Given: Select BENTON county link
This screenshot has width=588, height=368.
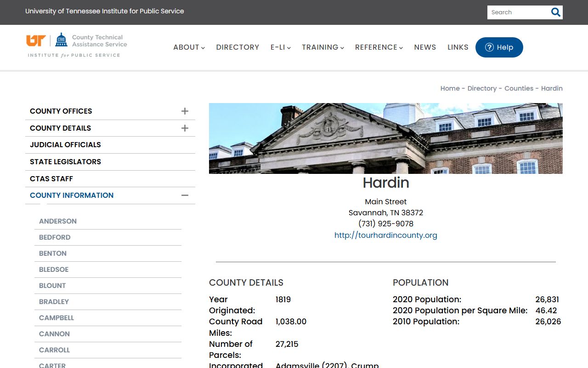Looking at the screenshot, I should (x=53, y=253).
